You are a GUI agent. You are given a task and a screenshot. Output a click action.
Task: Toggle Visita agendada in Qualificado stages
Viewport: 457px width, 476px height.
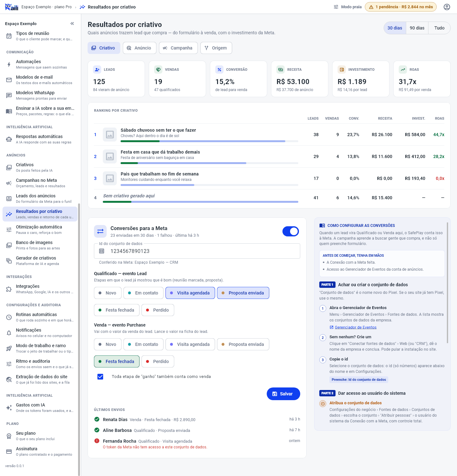pyautogui.click(x=190, y=293)
